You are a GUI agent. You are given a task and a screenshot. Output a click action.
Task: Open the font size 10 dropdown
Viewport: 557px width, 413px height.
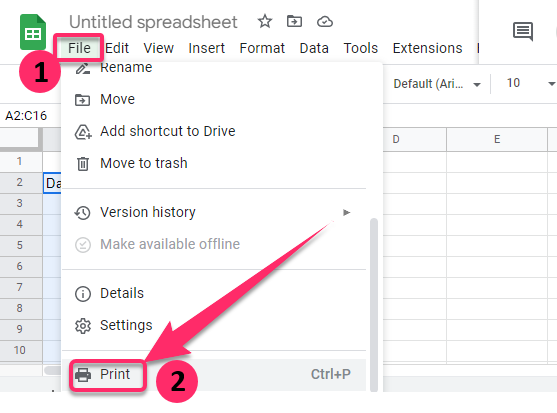pos(527,83)
